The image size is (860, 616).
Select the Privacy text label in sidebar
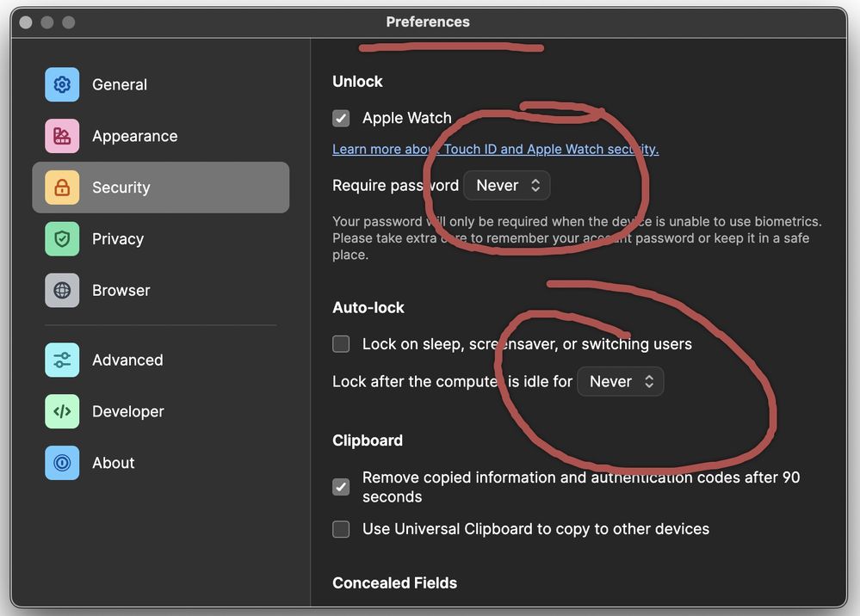pos(118,239)
